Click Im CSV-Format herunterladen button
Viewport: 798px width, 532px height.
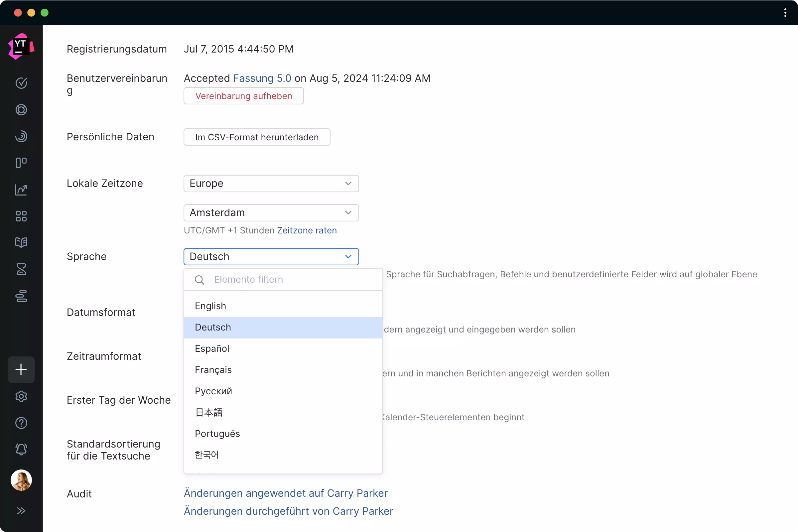256,137
